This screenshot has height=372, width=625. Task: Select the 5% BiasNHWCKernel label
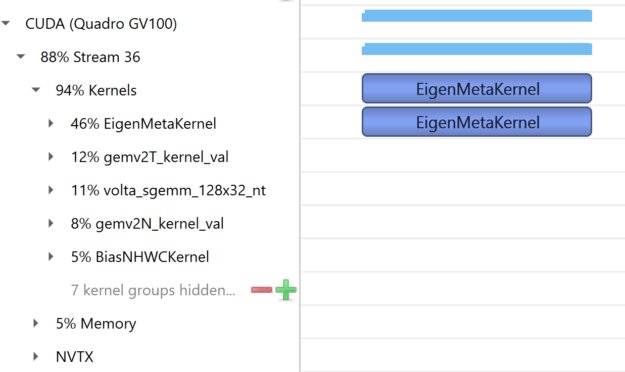click(140, 257)
